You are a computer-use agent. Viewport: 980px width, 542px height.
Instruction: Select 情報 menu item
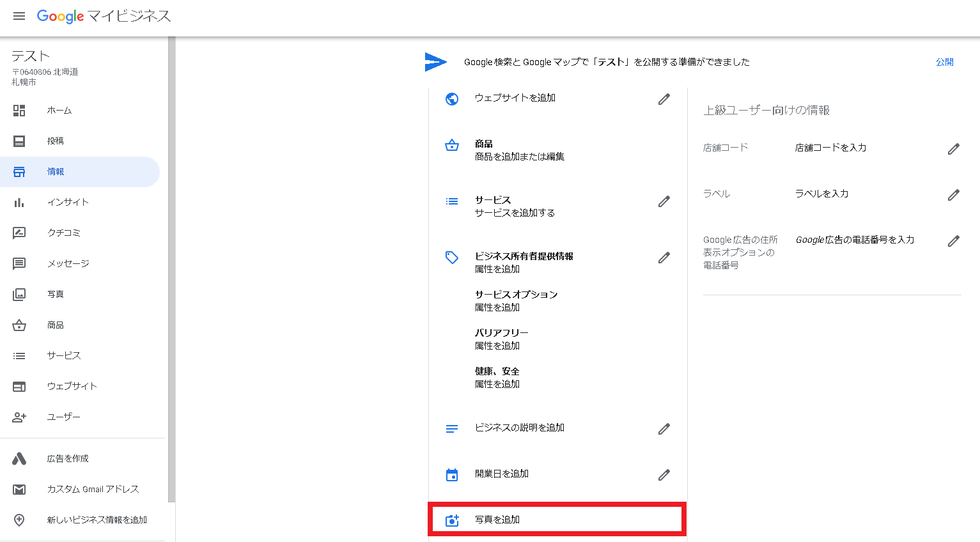point(80,172)
